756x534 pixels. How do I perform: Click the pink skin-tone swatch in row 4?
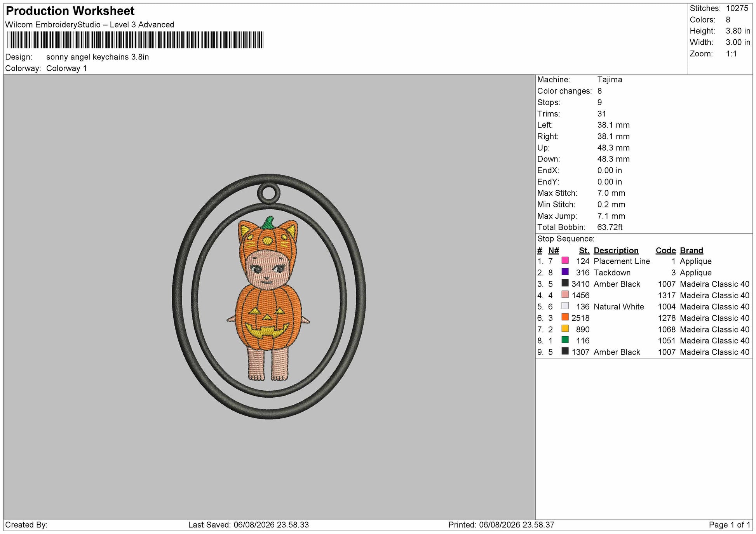pyautogui.click(x=565, y=295)
